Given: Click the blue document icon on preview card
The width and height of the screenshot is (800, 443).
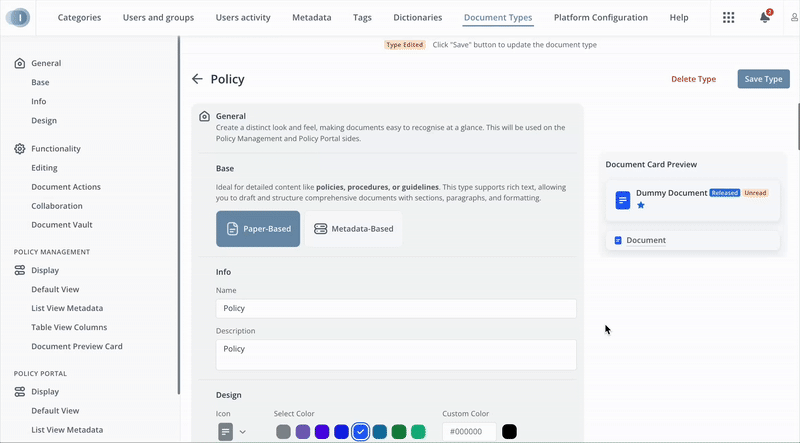Looking at the screenshot, I should (622, 200).
